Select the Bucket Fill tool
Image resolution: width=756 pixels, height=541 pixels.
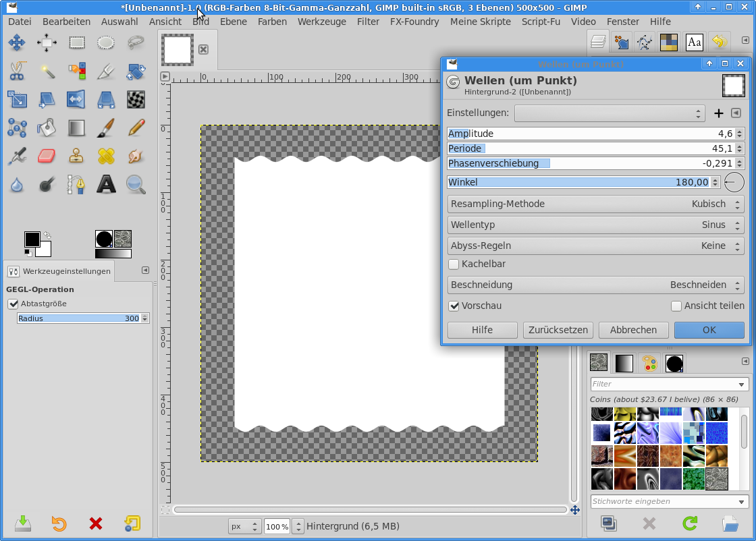click(47, 127)
